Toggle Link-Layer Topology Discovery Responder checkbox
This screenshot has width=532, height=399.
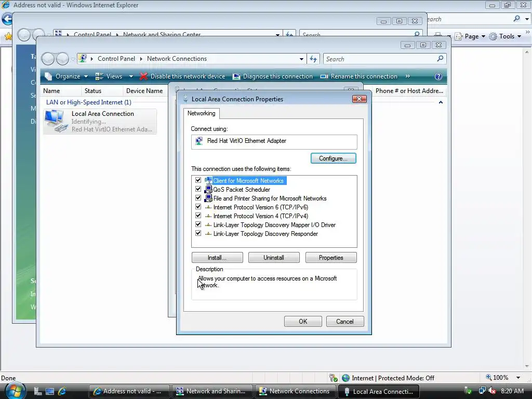(x=198, y=233)
